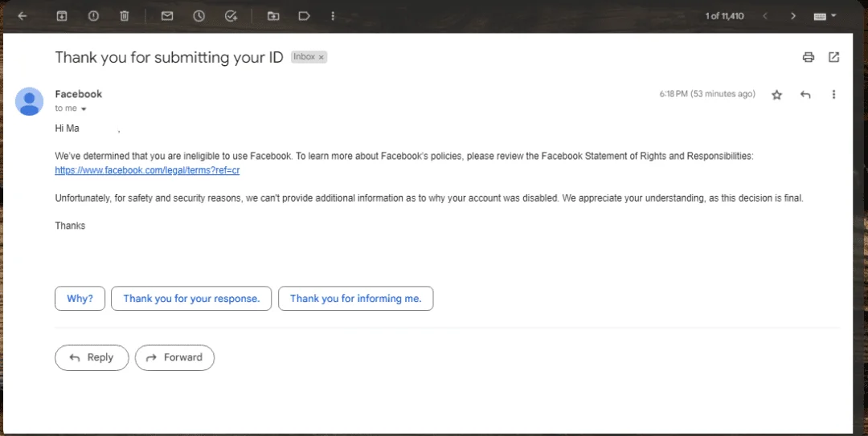Open email in a new window
This screenshot has width=868, height=436.
click(x=833, y=57)
